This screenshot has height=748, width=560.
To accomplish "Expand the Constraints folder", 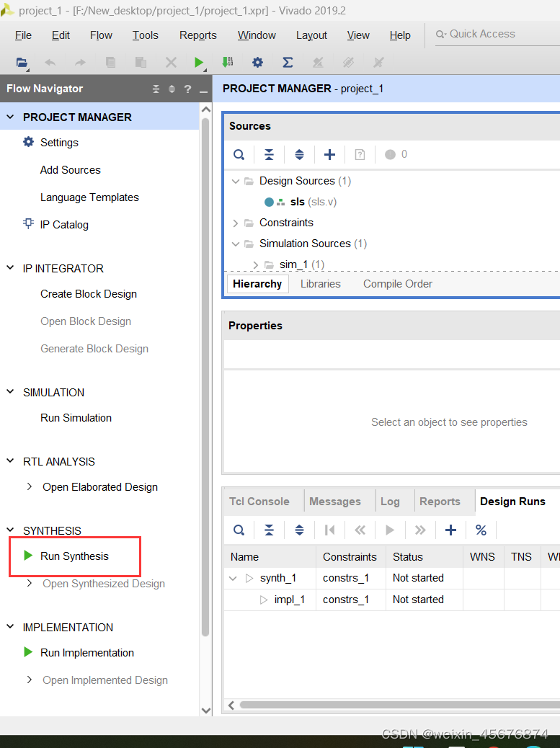I will tap(235, 223).
